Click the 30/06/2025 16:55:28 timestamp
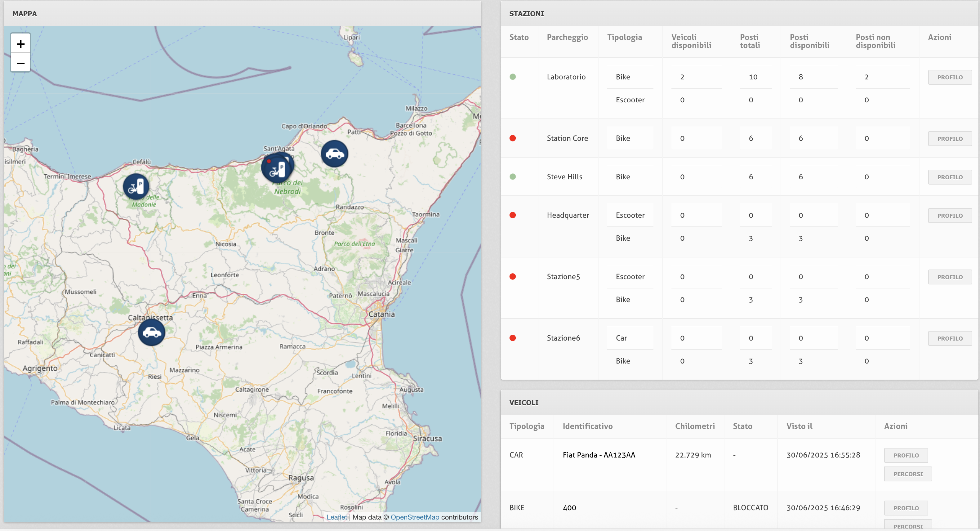Image resolution: width=980 pixels, height=531 pixels. [823, 455]
